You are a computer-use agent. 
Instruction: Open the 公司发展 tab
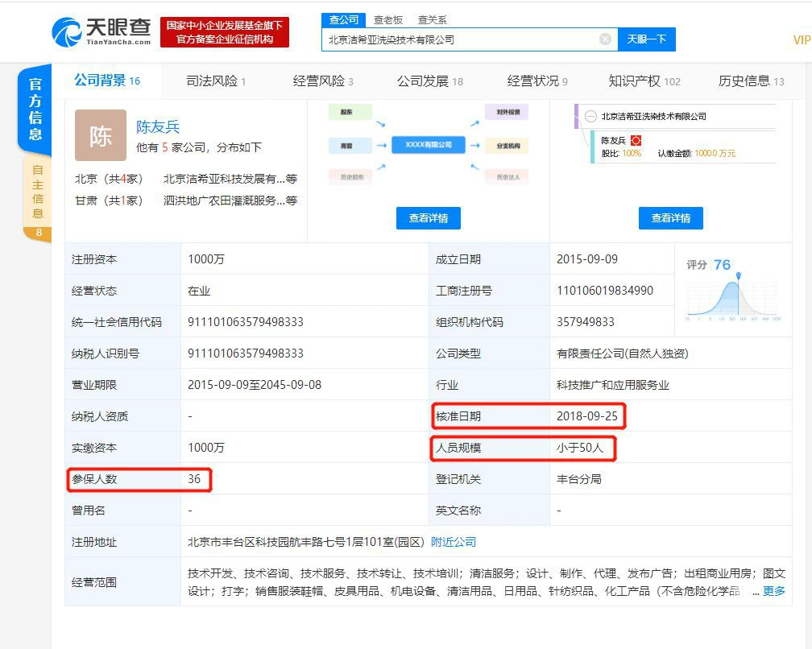click(430, 81)
